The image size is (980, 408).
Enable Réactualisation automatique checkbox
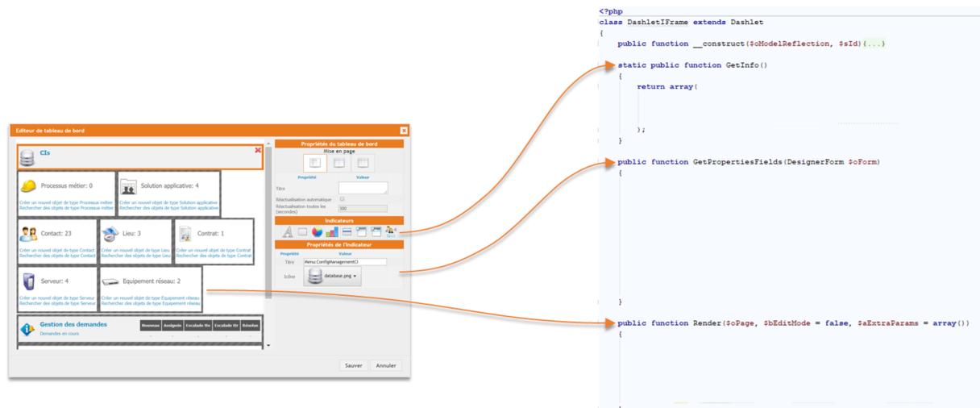coord(342,198)
